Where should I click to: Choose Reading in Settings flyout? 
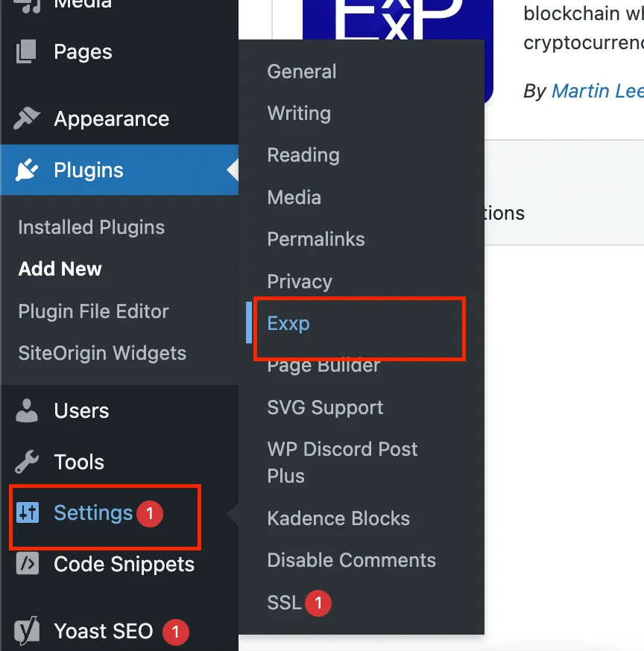(303, 155)
